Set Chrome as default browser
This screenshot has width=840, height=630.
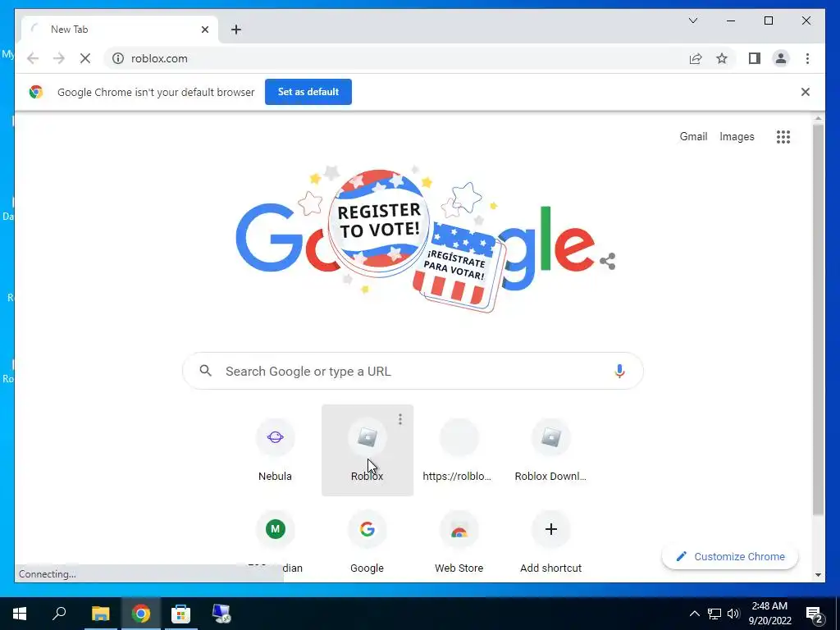click(308, 92)
